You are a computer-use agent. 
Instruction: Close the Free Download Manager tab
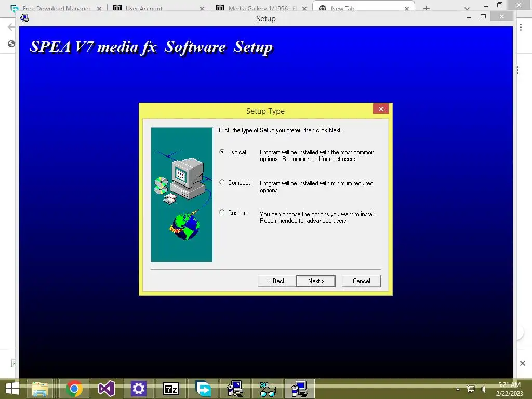(99, 8)
